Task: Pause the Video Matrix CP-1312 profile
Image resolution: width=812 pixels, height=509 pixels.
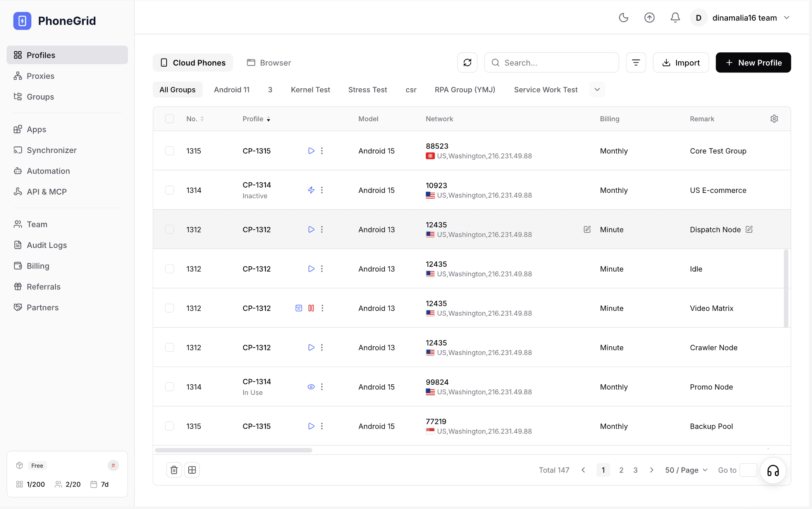Action: (312, 308)
